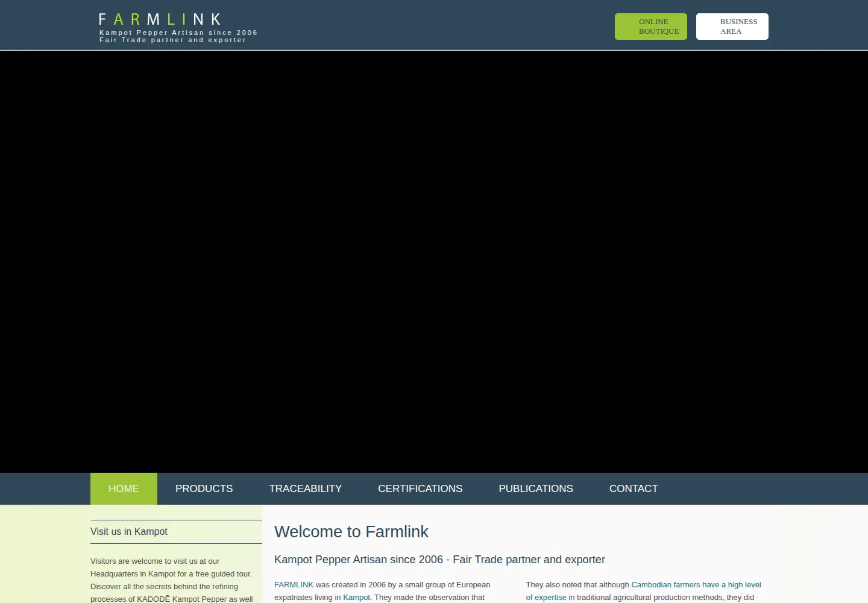
Task: Open the Certifications menu item
Action: point(420,488)
